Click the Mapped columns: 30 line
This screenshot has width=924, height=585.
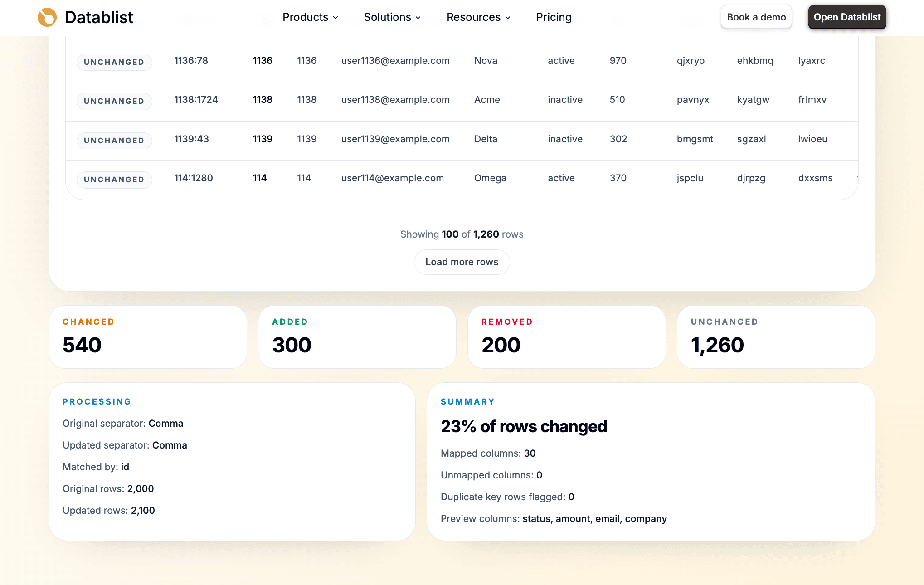pos(488,453)
